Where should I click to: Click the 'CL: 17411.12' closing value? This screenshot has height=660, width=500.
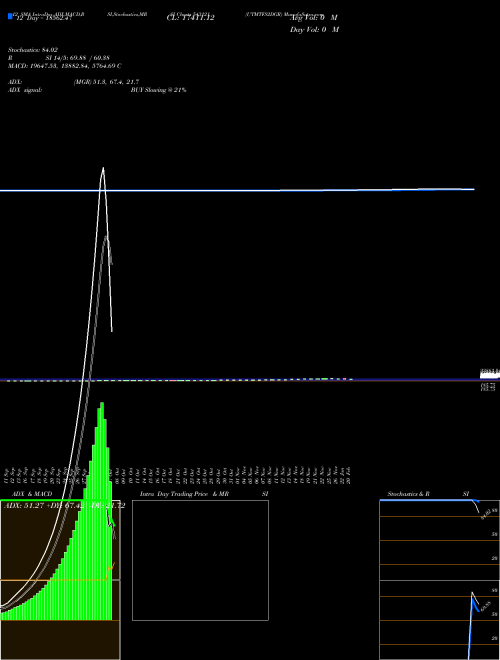pos(191,18)
